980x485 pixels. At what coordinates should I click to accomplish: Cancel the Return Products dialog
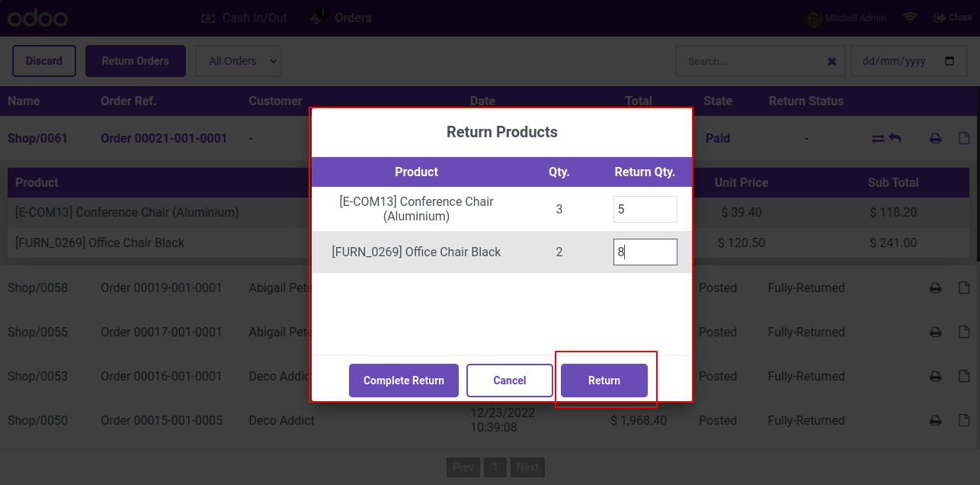(510, 381)
